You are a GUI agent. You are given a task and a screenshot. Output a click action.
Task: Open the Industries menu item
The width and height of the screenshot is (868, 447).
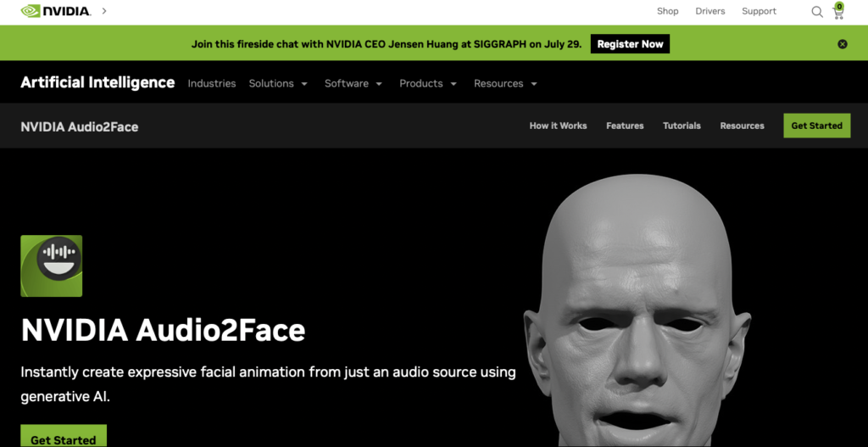tap(211, 84)
